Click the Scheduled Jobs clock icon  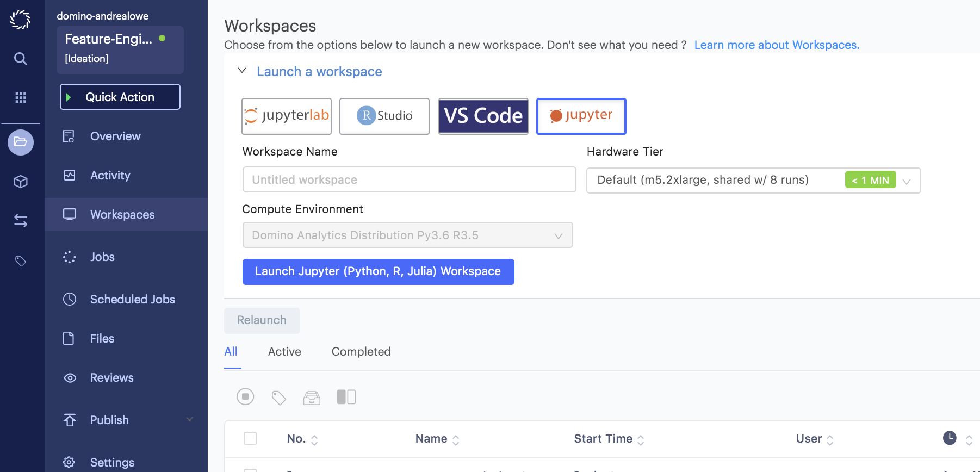pos(70,299)
